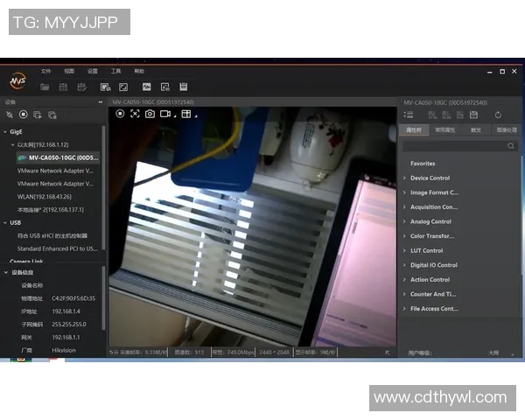This screenshot has height=420, width=525.
Task: Click the save icon in the properties panel
Action: [x=473, y=115]
